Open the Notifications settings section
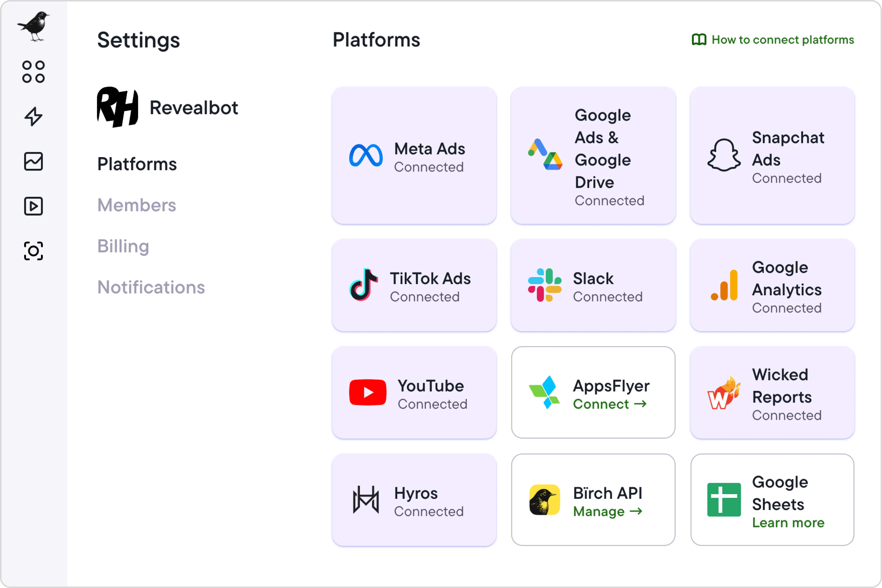Image resolution: width=882 pixels, height=588 pixels. click(x=151, y=287)
